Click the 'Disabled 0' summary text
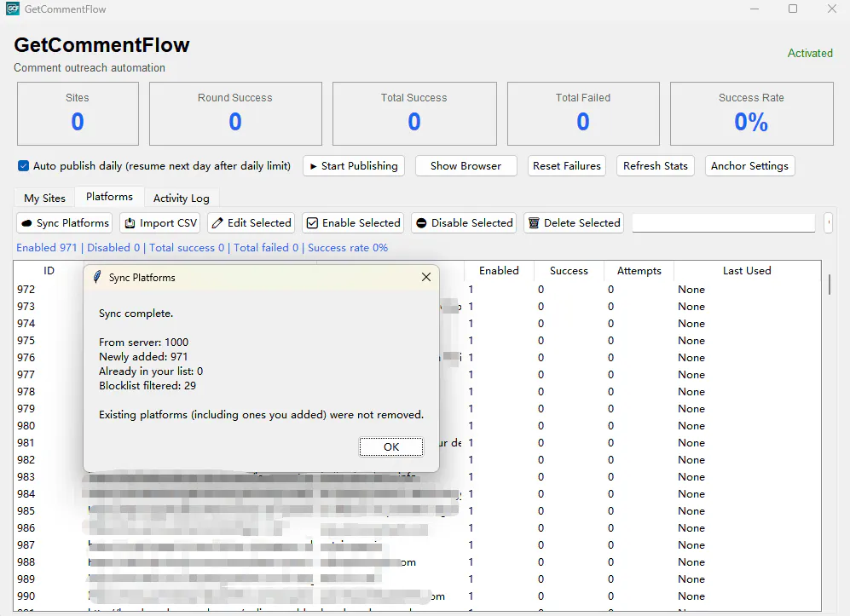Viewport: 850px width, 616px height. click(x=113, y=248)
